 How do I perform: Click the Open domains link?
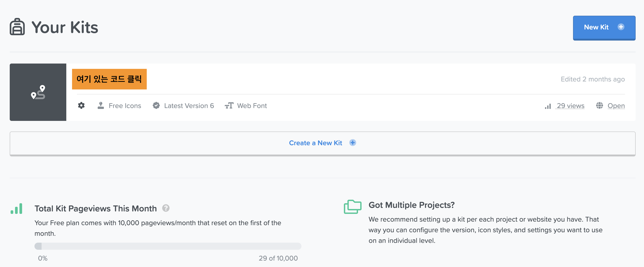(x=616, y=106)
